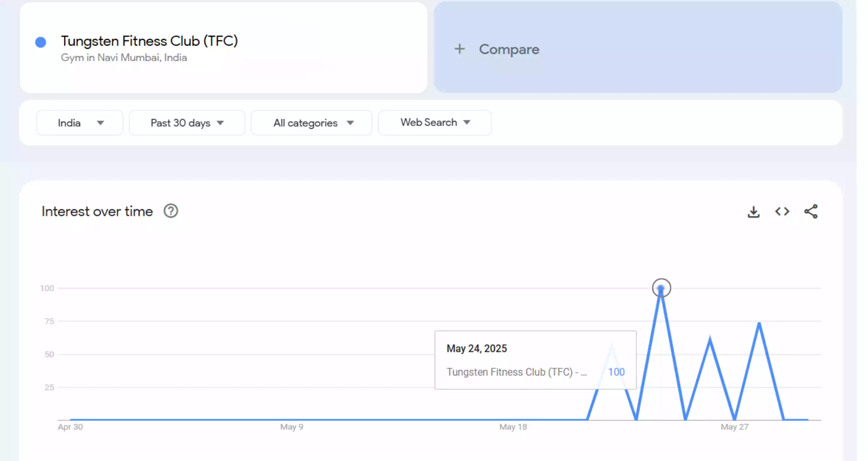
Task: Download the Interest over time data as CSV
Action: [x=753, y=212]
